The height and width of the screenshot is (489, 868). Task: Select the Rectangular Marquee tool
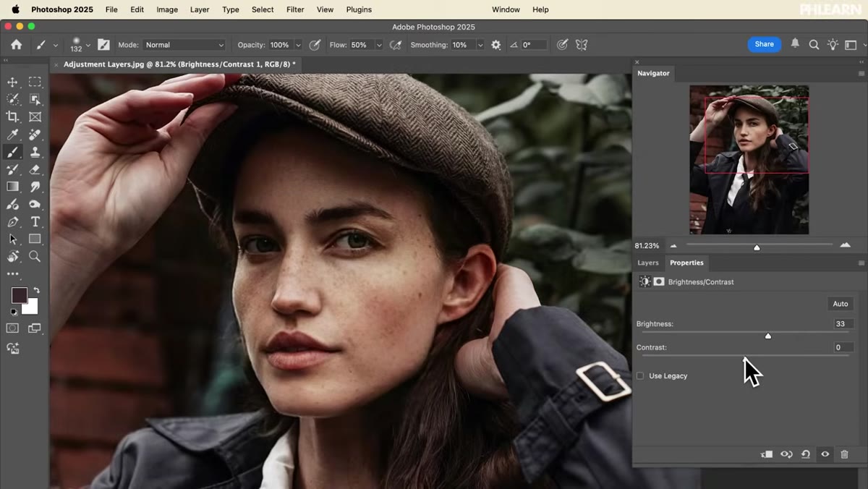pos(35,82)
